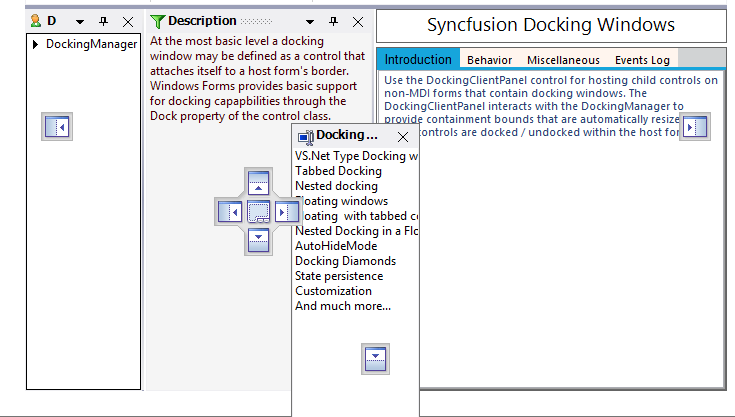Click the dock-right guide on the far right edge
Screen dimensions: 735x417
click(x=694, y=127)
